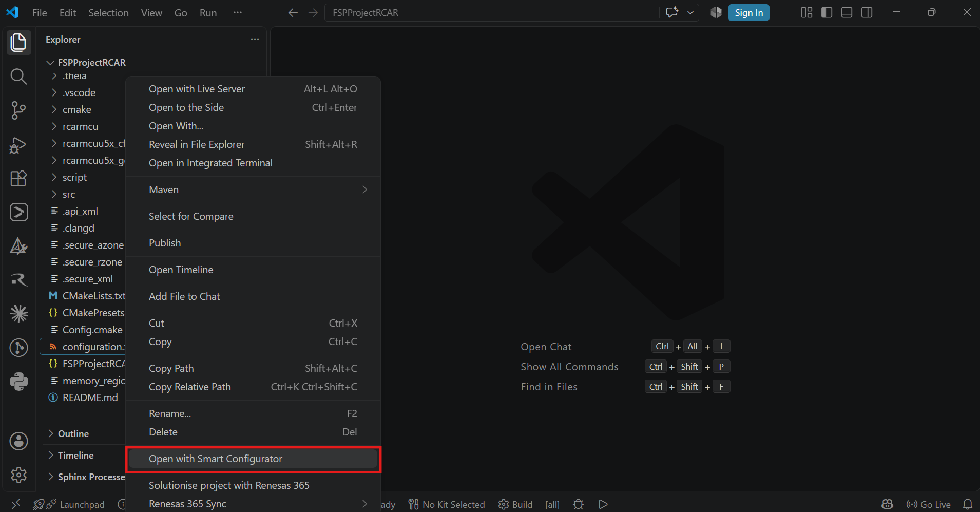This screenshot has width=980, height=512.
Task: Open the CMake tools view icon
Action: coord(18,246)
